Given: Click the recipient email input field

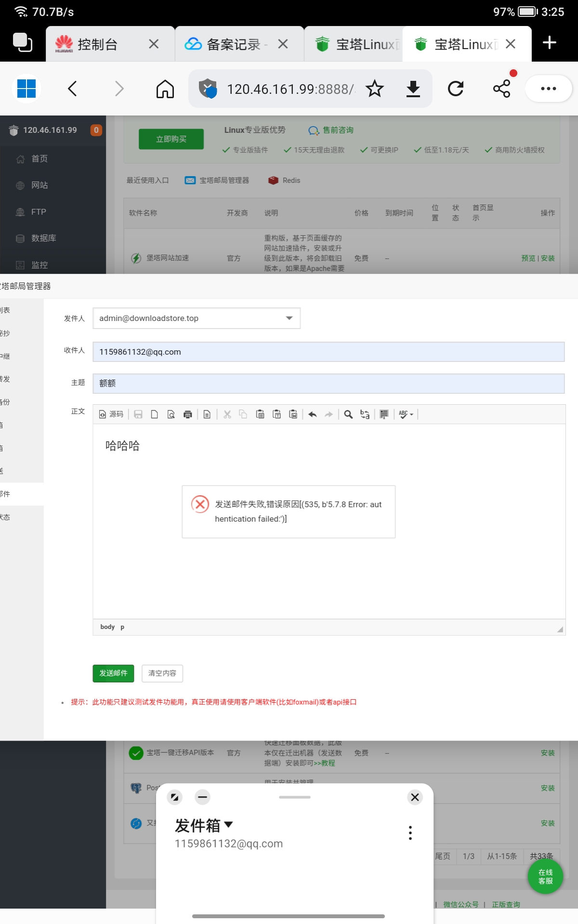Looking at the screenshot, I should (x=328, y=352).
